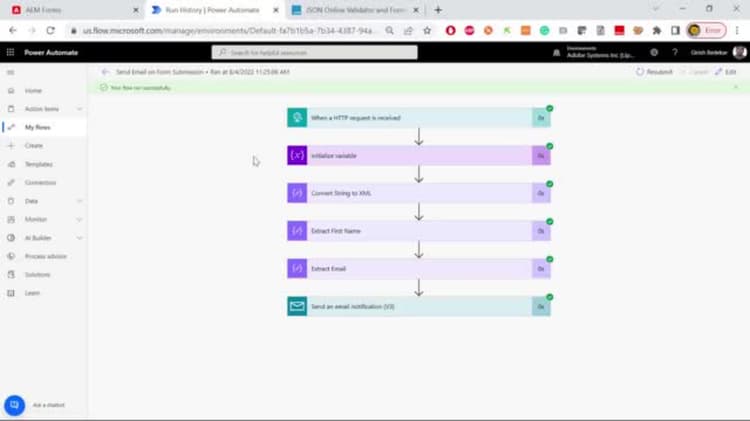
Task: Expand the Monitor chevron
Action: click(79, 220)
